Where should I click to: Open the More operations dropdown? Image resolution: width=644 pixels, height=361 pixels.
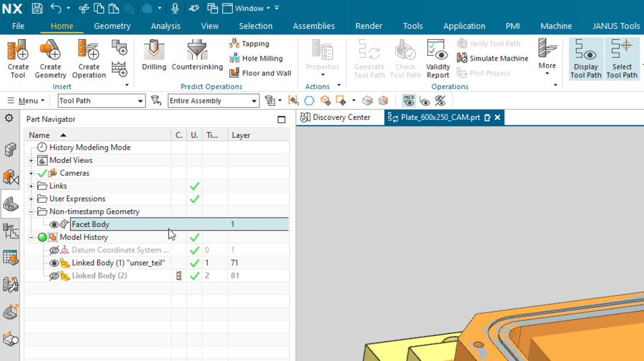(x=547, y=57)
